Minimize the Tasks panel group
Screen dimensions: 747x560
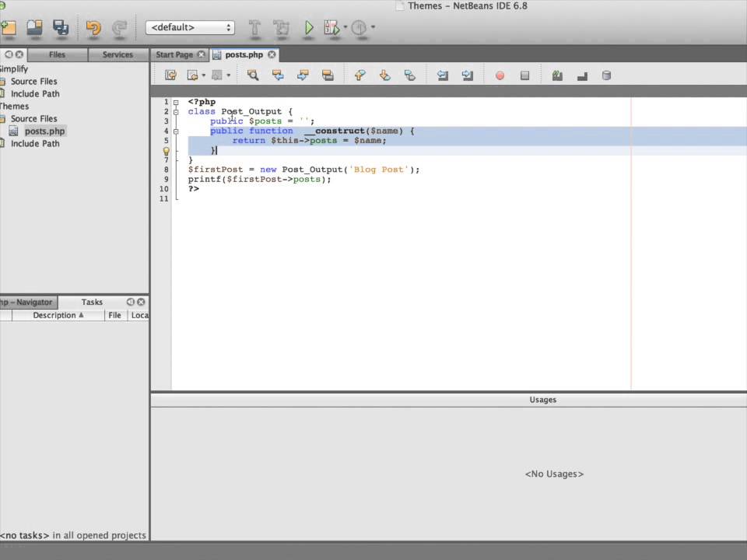pos(131,302)
